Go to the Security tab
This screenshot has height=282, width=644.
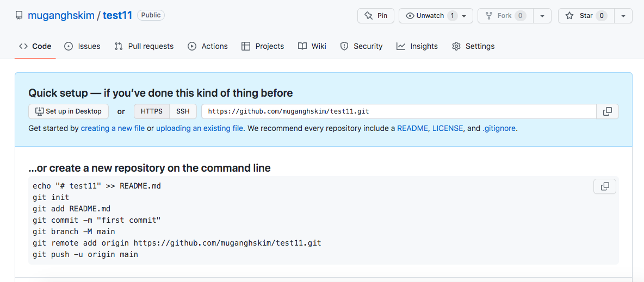coord(361,46)
